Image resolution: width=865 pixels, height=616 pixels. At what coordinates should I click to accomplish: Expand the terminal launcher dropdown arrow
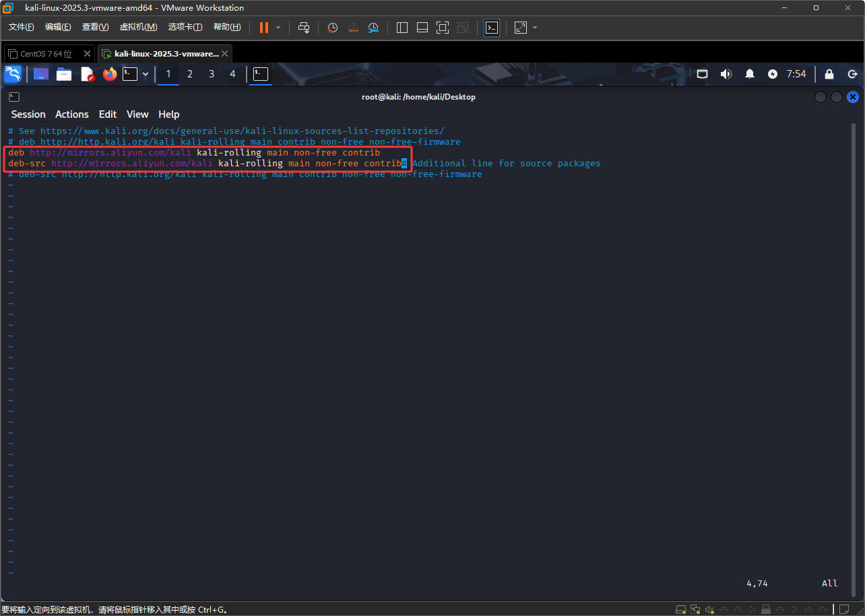tap(146, 74)
